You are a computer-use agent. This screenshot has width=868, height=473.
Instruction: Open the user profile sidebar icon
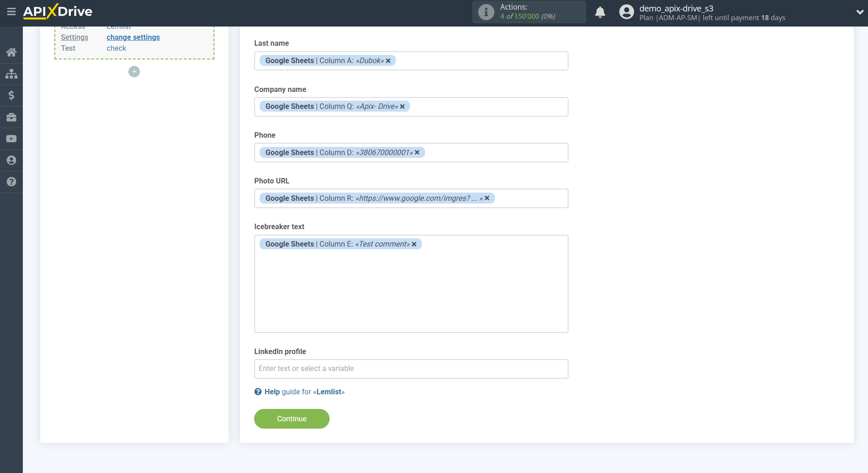(11, 160)
